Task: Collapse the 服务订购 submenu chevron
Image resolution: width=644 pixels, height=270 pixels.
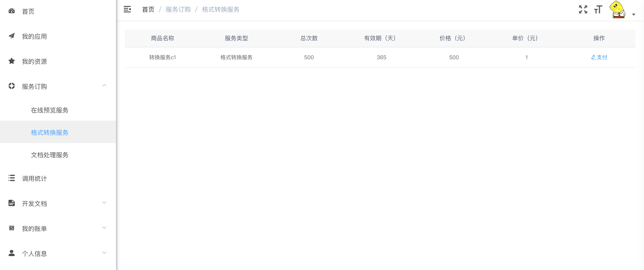Action: coord(105,86)
